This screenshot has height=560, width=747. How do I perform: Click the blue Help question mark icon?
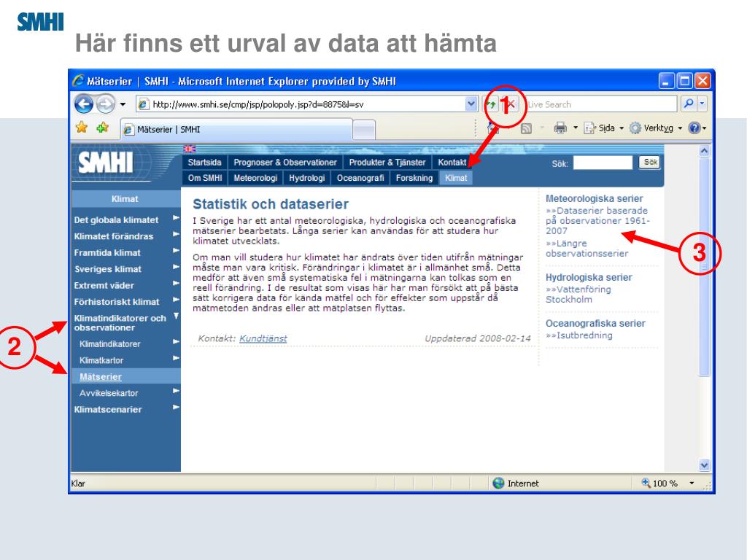(x=694, y=128)
